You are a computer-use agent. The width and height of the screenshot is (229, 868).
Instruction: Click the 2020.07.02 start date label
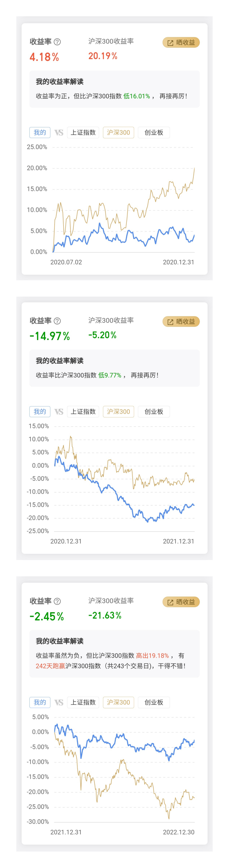[x=66, y=262]
